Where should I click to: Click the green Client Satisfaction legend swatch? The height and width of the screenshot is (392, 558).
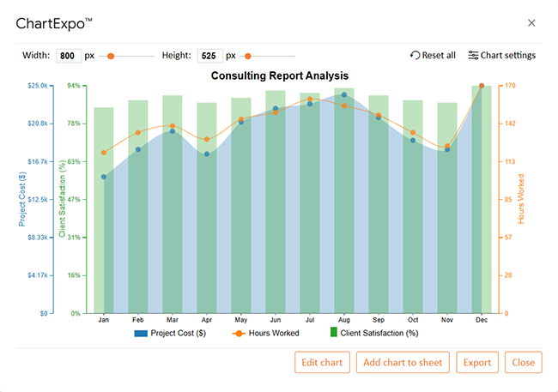(334, 333)
